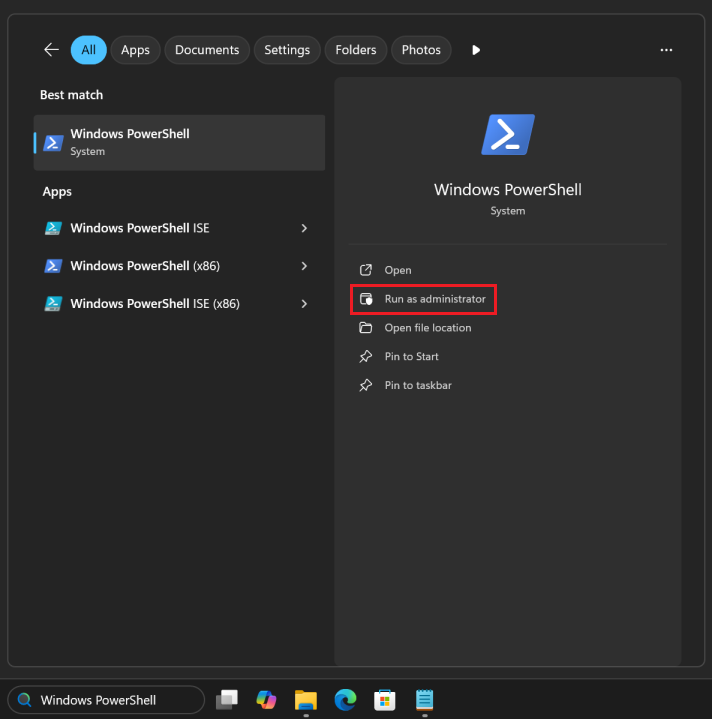Switch to the Documents filter tab
This screenshot has height=719, width=712.
pyautogui.click(x=207, y=50)
